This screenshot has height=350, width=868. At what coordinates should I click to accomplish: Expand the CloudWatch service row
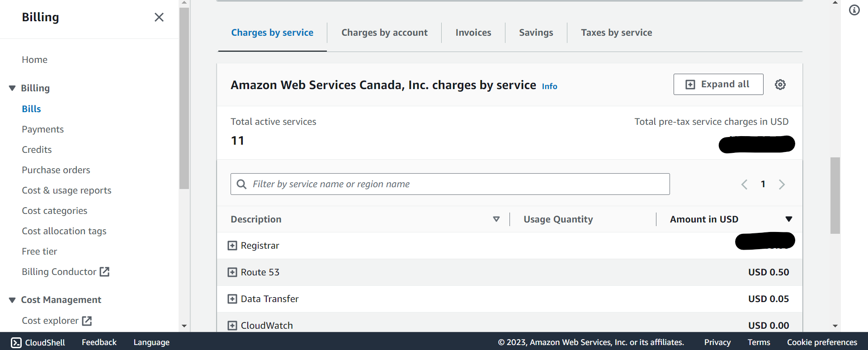(x=232, y=326)
